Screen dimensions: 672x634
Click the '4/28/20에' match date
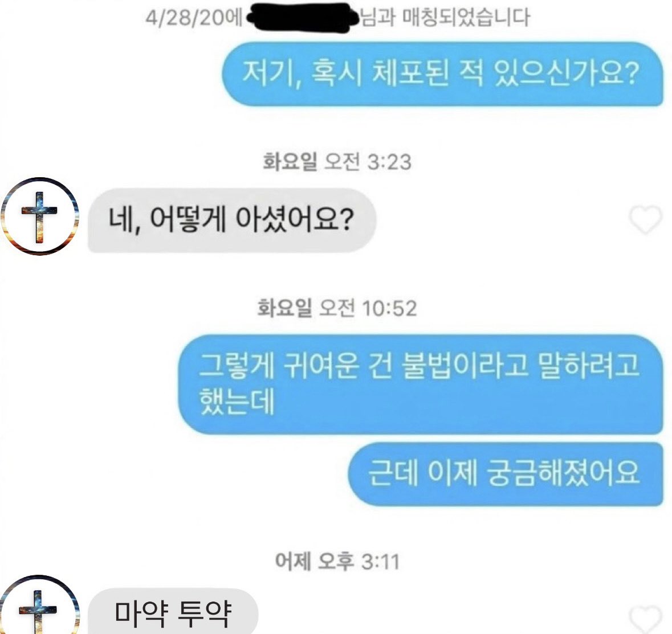[x=194, y=18]
